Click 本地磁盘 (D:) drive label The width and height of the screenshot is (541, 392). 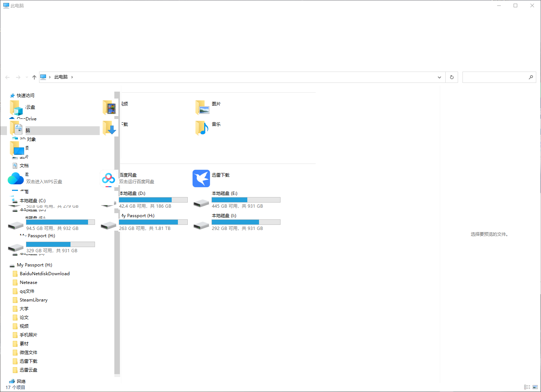tap(132, 193)
